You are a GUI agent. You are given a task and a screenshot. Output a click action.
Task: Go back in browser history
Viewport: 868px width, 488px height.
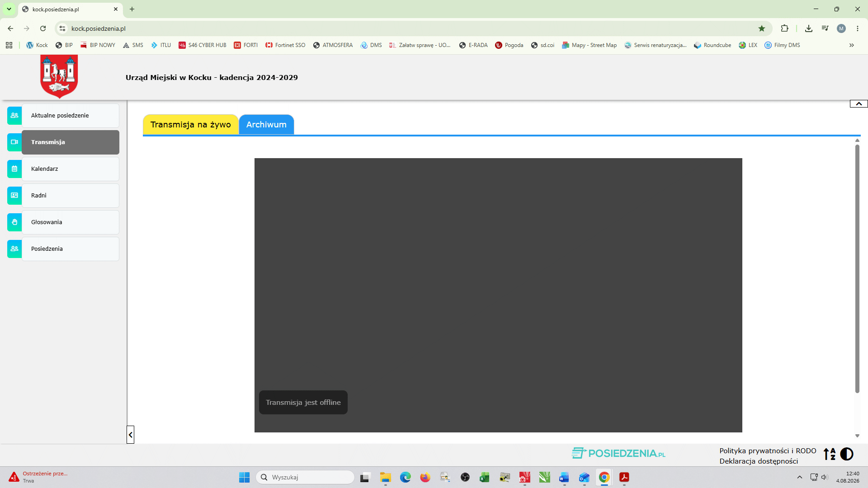[x=10, y=28]
